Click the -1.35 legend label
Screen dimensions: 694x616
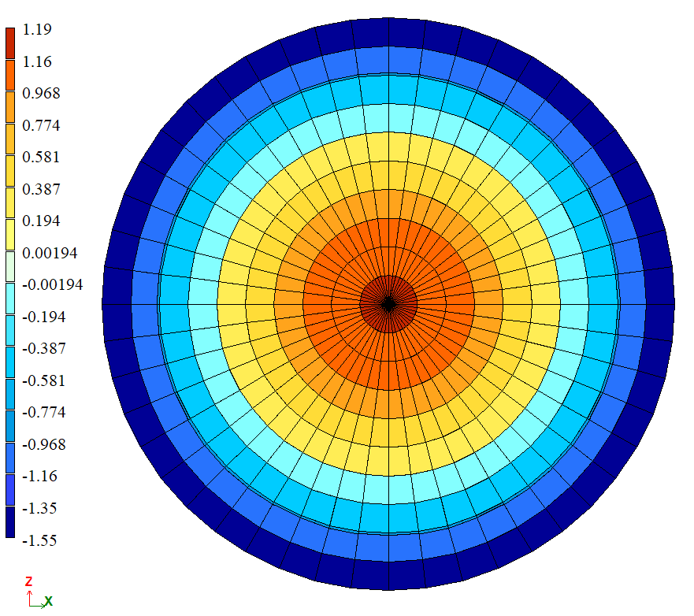pos(39,508)
